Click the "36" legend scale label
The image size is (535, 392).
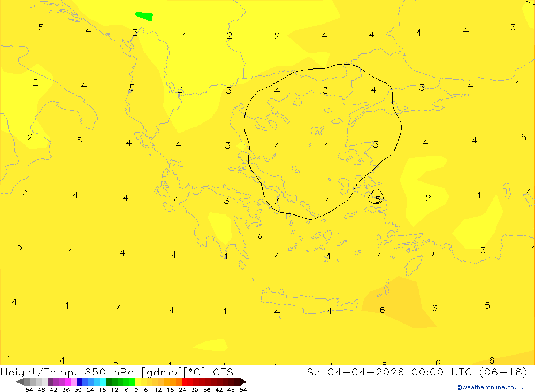click(x=207, y=390)
